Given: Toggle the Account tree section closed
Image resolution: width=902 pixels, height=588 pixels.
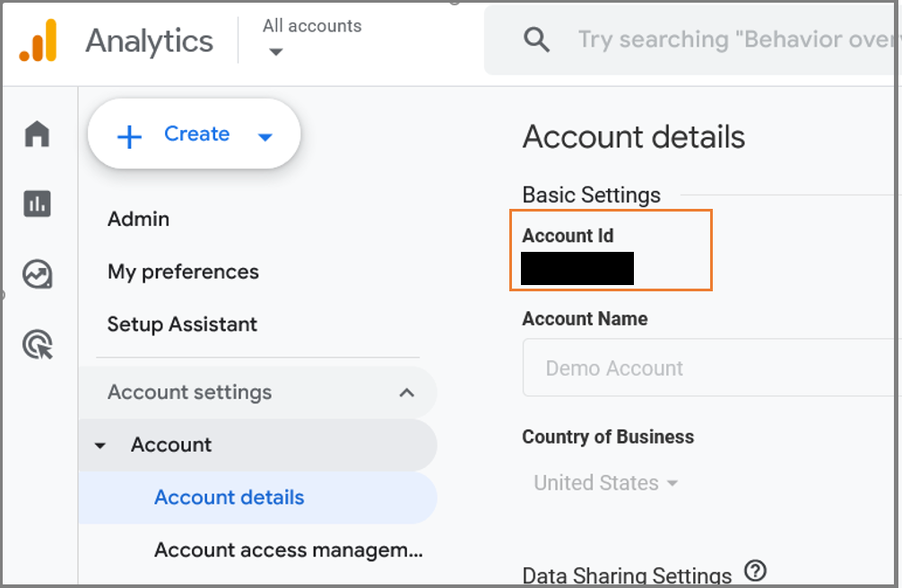Looking at the screenshot, I should (x=100, y=445).
